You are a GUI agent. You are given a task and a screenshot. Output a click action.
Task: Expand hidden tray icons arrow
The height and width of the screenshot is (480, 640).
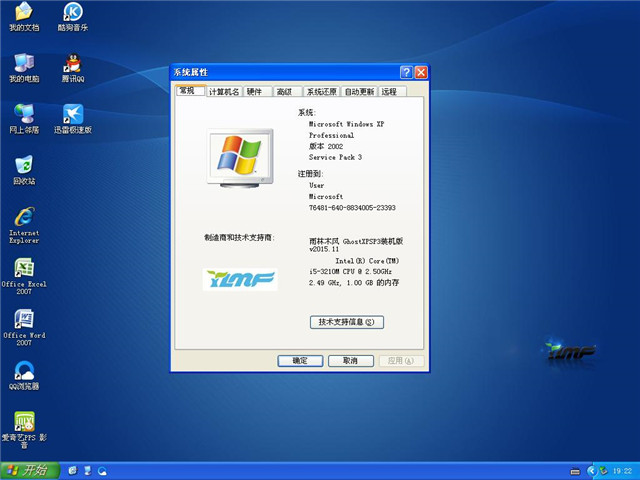591,471
